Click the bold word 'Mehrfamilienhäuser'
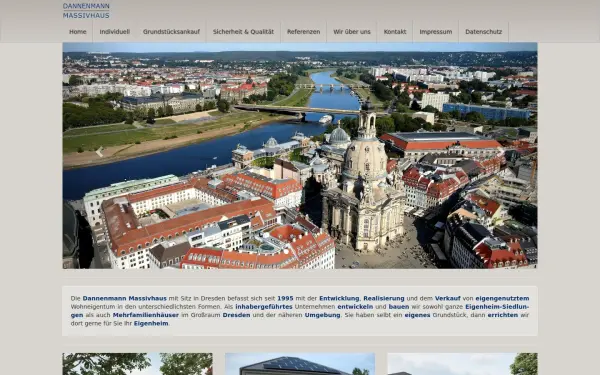Image resolution: width=600 pixels, height=375 pixels. click(x=146, y=315)
